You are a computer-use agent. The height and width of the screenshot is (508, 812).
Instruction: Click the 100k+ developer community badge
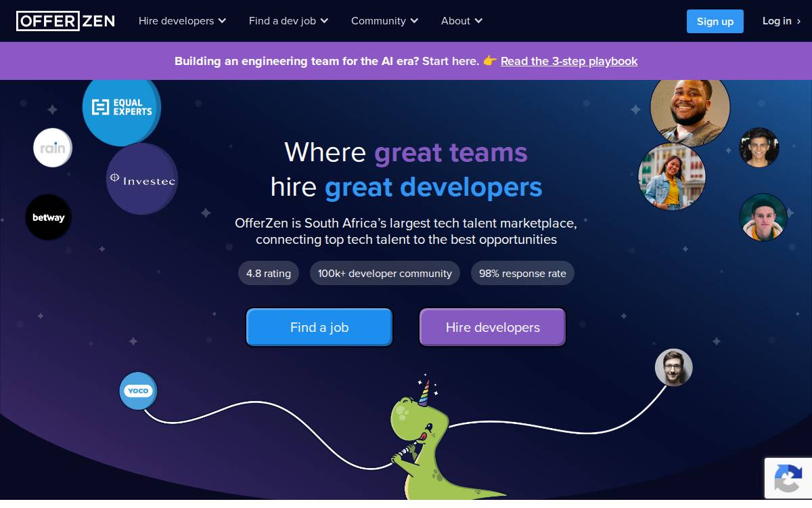point(385,274)
